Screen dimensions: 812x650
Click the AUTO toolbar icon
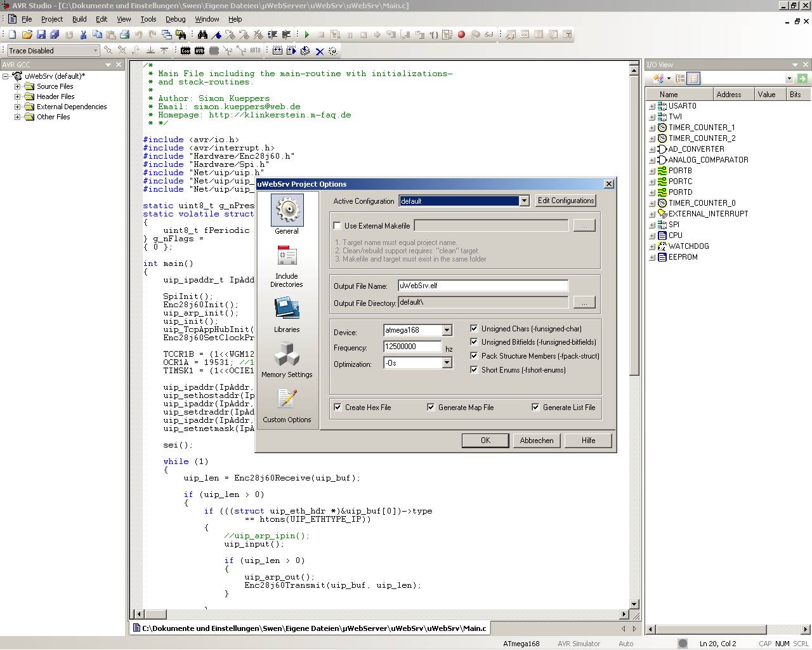(x=255, y=50)
